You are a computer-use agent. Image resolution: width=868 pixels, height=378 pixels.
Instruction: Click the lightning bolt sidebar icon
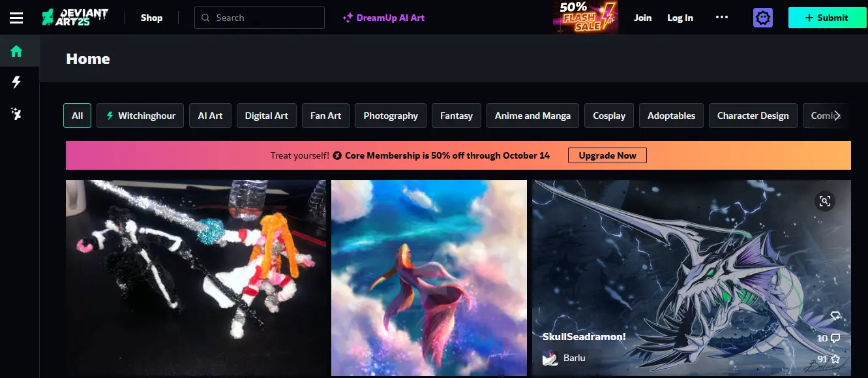(x=16, y=82)
